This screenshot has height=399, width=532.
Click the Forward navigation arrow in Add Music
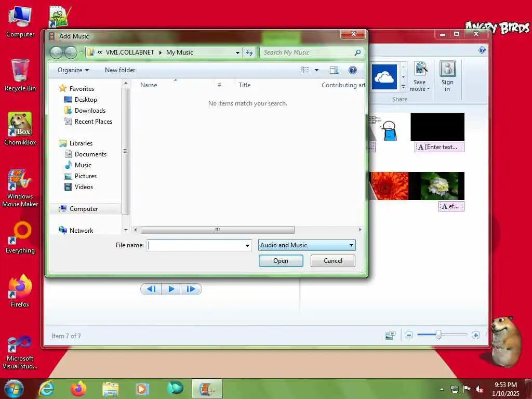(x=71, y=52)
